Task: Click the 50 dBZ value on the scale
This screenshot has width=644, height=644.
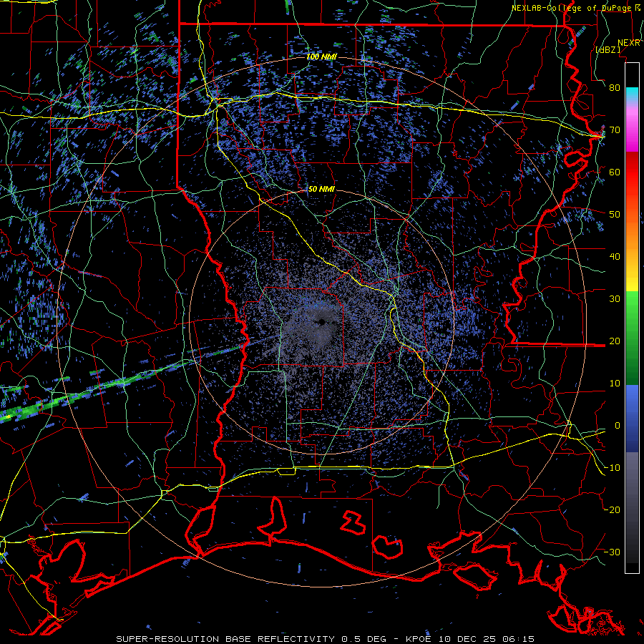Action: click(615, 215)
